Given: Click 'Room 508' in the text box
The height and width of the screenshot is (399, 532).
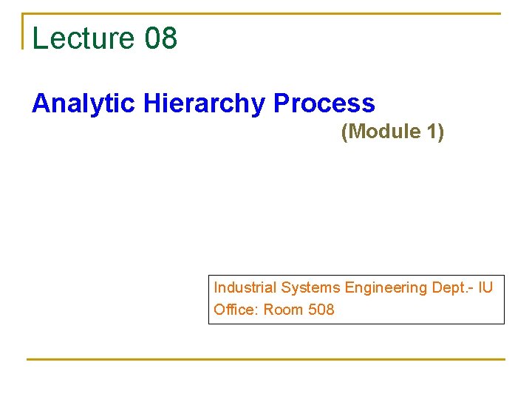Looking at the screenshot, I should (x=299, y=310).
